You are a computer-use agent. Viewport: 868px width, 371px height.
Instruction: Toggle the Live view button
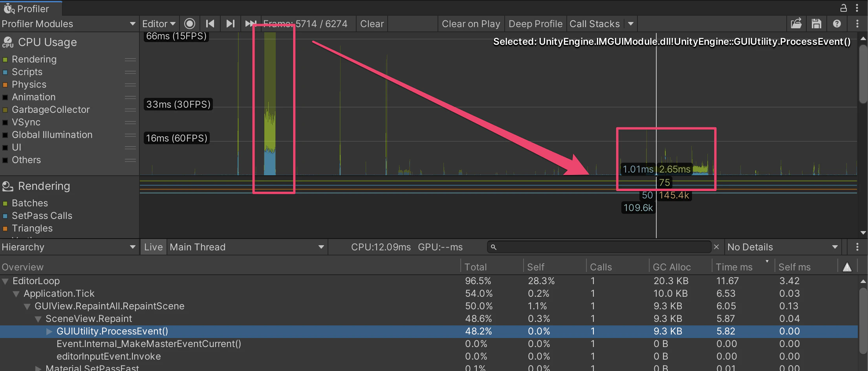click(153, 247)
